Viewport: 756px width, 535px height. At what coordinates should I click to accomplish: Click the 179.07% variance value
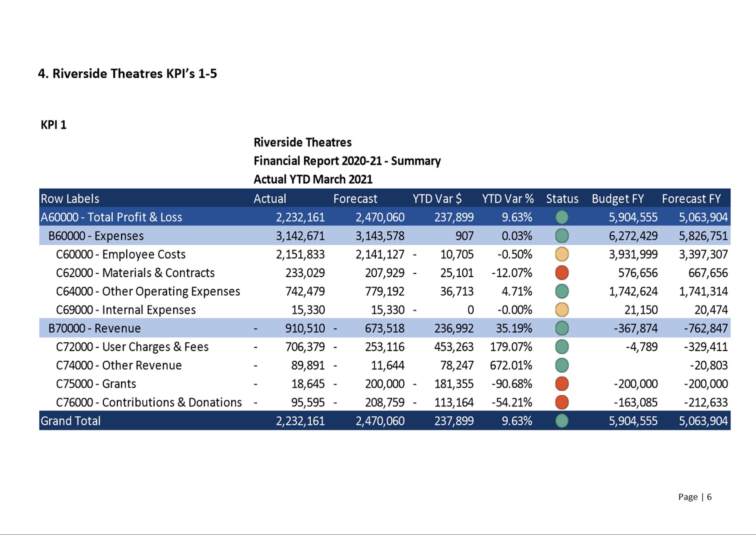point(511,347)
